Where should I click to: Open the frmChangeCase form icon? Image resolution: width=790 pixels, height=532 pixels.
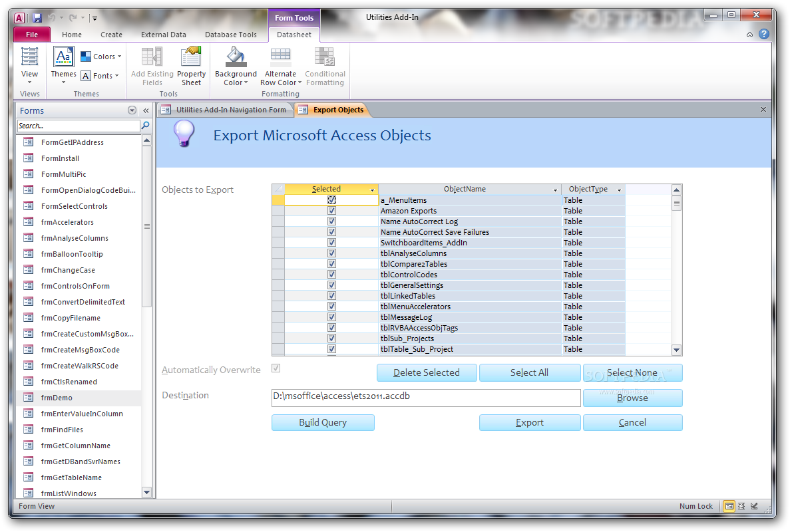(28, 270)
